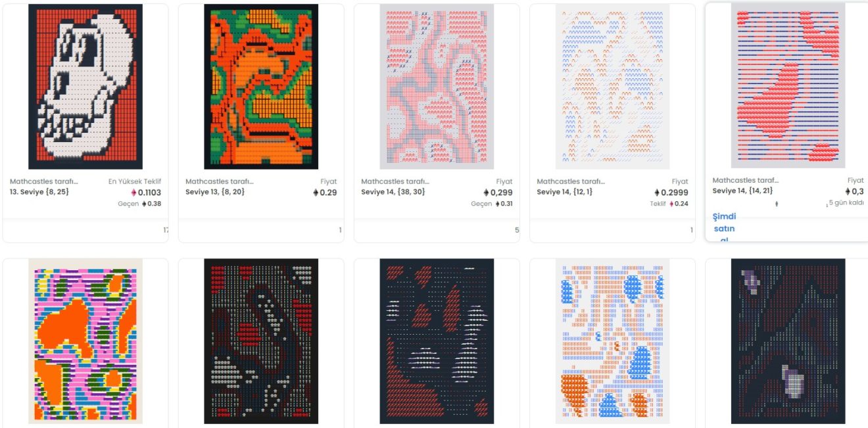Open the orange and green castle artwork
The image size is (868, 428).
click(261, 87)
